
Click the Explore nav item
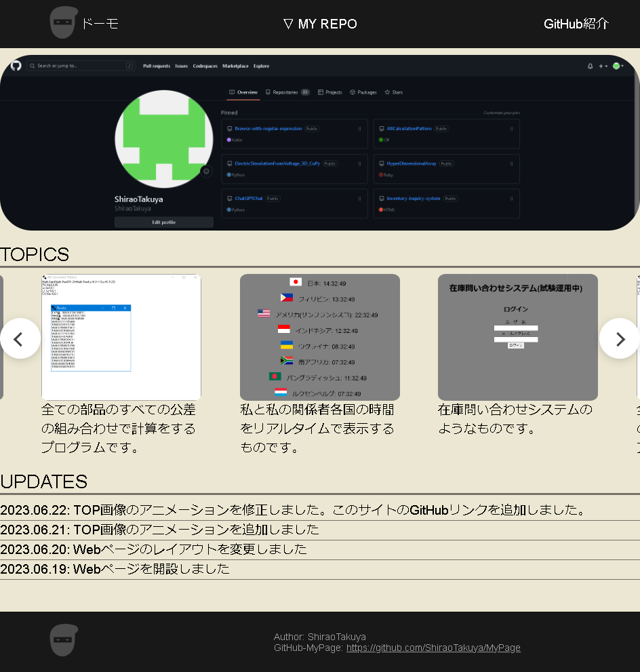coord(261,66)
